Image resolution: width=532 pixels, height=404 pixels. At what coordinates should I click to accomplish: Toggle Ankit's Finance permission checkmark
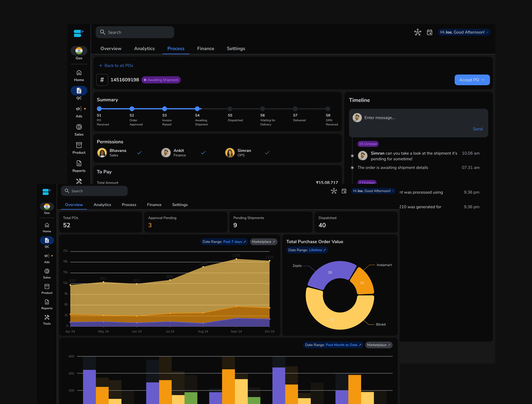click(x=203, y=153)
